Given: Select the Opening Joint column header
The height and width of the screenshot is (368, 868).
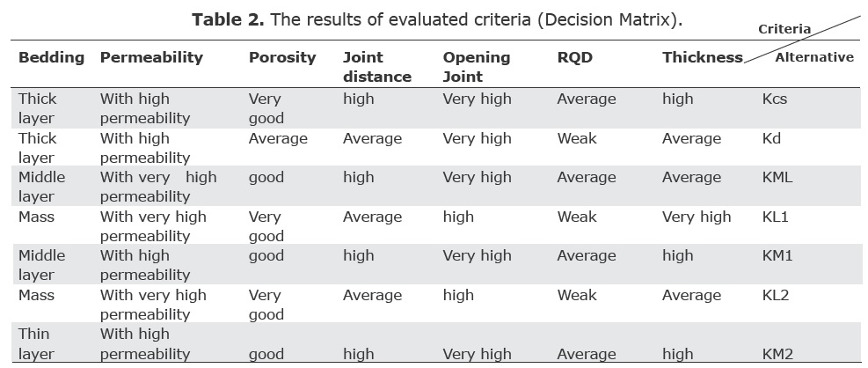Looking at the screenshot, I should pos(476,67).
